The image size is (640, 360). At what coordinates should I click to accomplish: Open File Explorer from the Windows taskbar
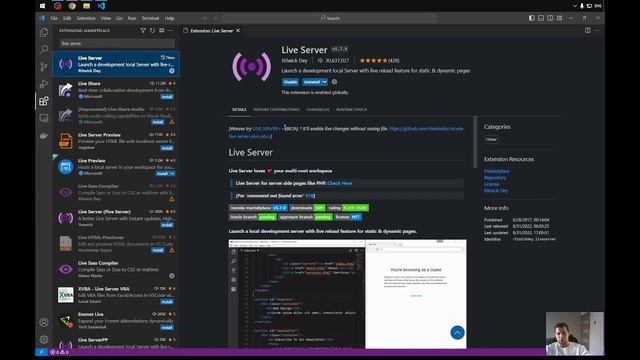pos(87,6)
